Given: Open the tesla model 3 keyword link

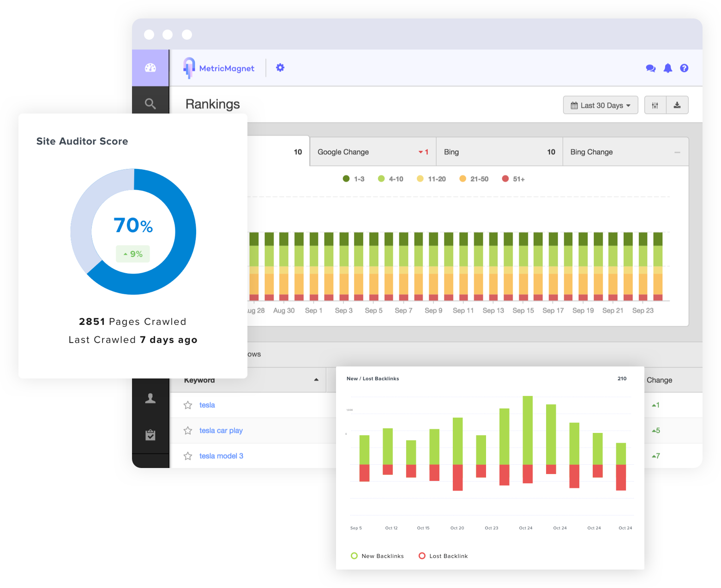Looking at the screenshot, I should (x=221, y=456).
